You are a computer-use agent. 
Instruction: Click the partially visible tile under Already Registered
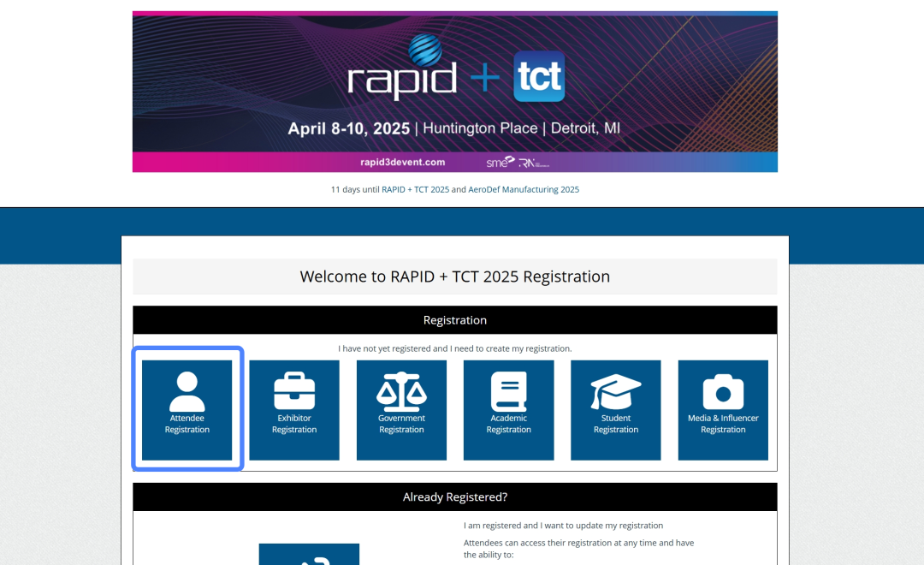(309, 555)
